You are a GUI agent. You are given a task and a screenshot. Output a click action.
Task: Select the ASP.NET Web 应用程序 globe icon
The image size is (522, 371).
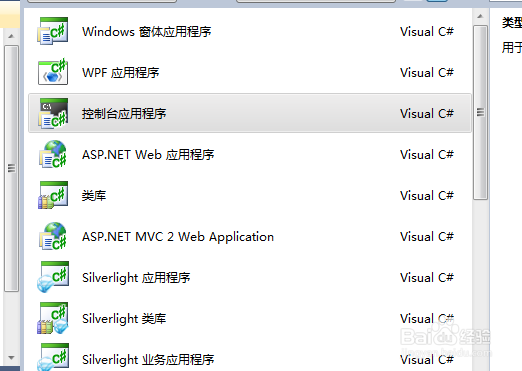[x=53, y=154]
